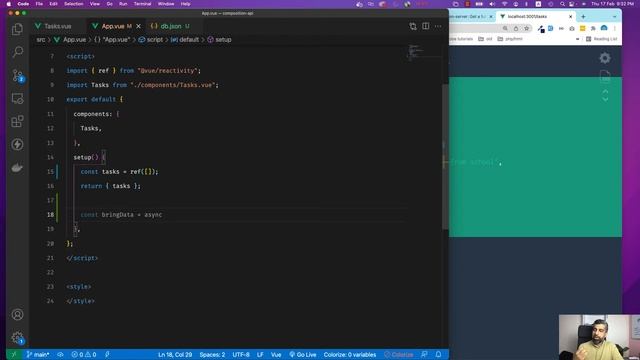
Task: Change the UTF-8 encoding status item
Action: (x=241, y=354)
